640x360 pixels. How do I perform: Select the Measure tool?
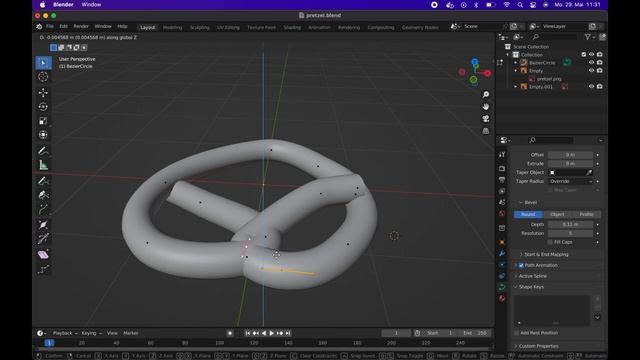click(x=43, y=165)
